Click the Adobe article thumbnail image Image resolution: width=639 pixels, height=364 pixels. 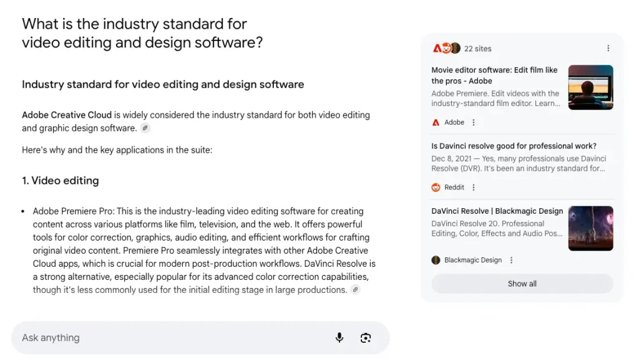(590, 87)
